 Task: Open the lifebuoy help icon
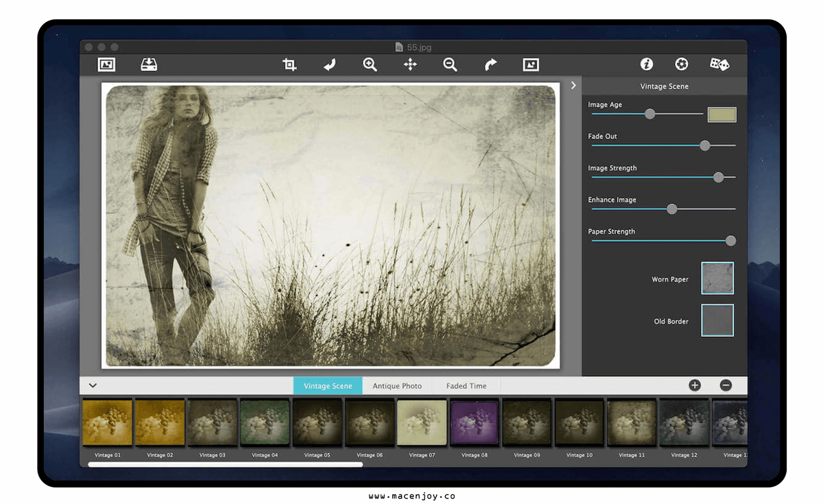coord(681,64)
